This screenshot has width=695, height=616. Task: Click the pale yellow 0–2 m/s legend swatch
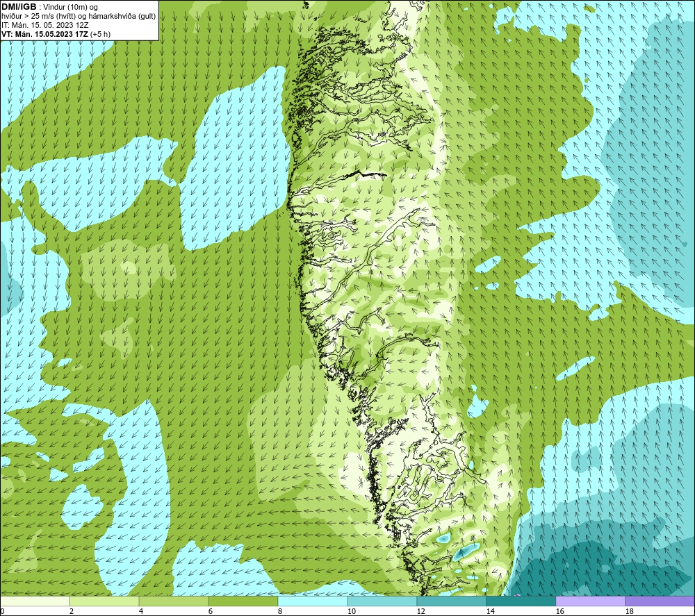35,601
